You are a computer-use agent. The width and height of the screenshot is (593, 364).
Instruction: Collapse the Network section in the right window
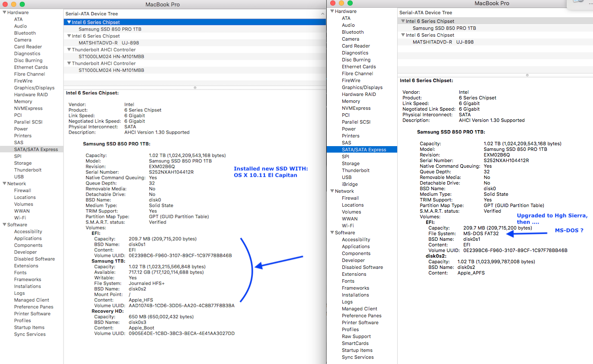tap(332, 191)
